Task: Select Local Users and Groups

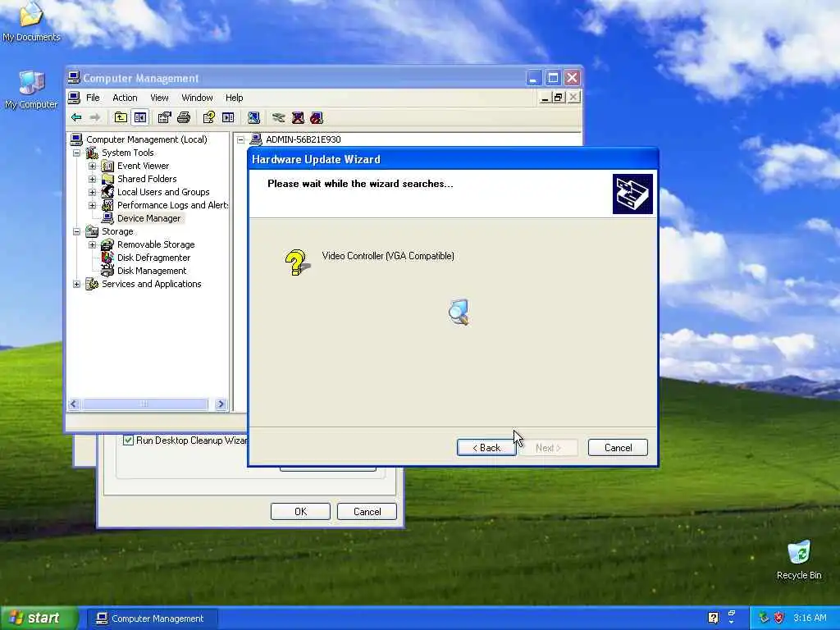Action: [x=163, y=192]
